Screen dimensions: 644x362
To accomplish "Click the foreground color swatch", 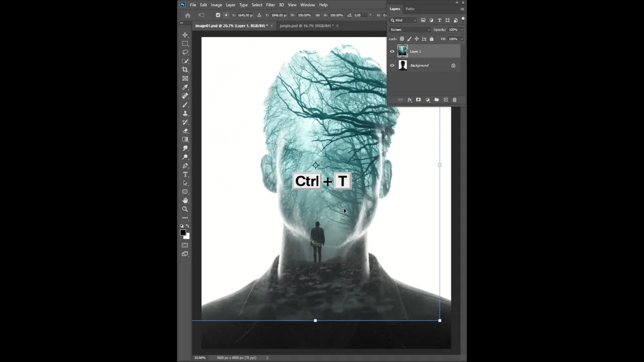I will 183,233.
